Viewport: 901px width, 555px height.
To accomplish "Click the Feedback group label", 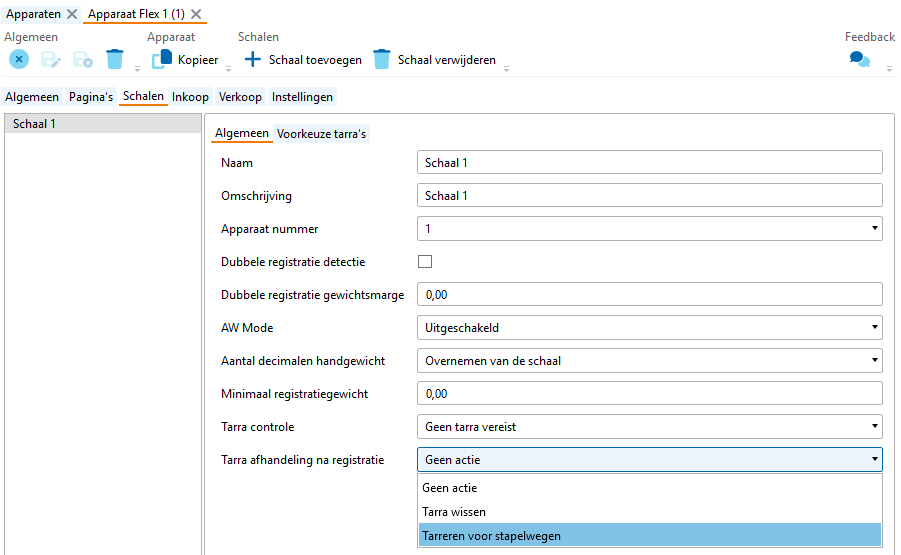I will point(869,37).
